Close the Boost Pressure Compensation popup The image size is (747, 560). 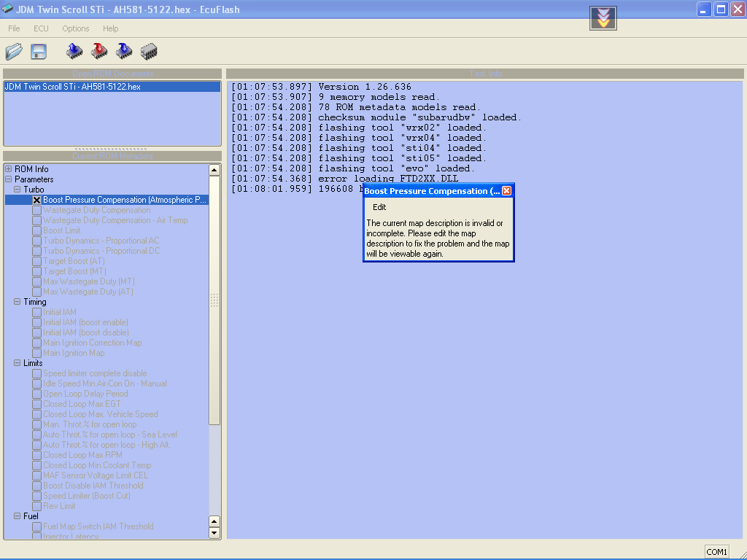click(x=507, y=191)
